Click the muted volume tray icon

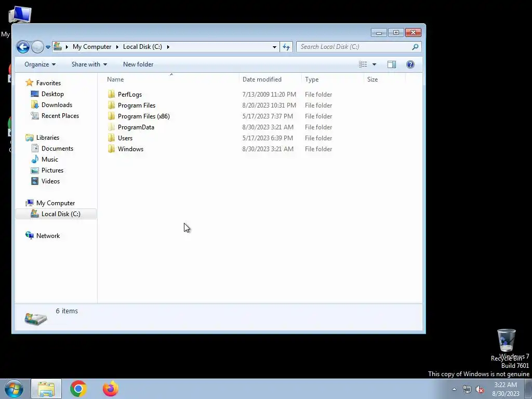(x=480, y=390)
